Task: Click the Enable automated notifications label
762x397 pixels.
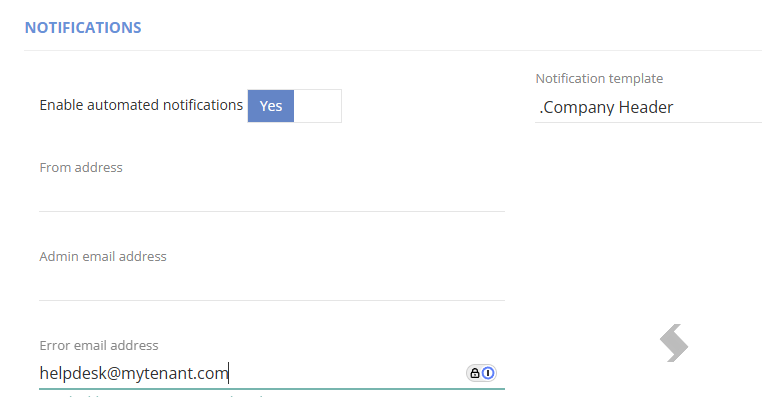Action: click(141, 105)
